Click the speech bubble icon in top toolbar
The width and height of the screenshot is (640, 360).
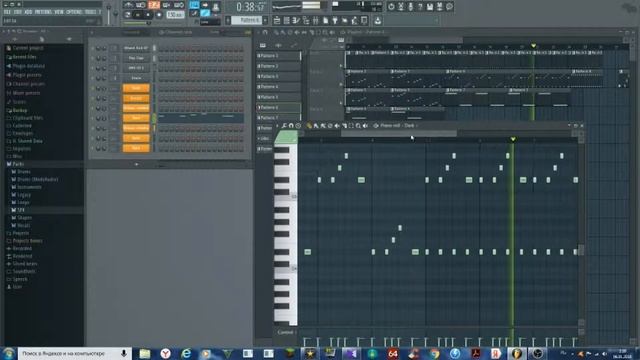[x=449, y=7]
